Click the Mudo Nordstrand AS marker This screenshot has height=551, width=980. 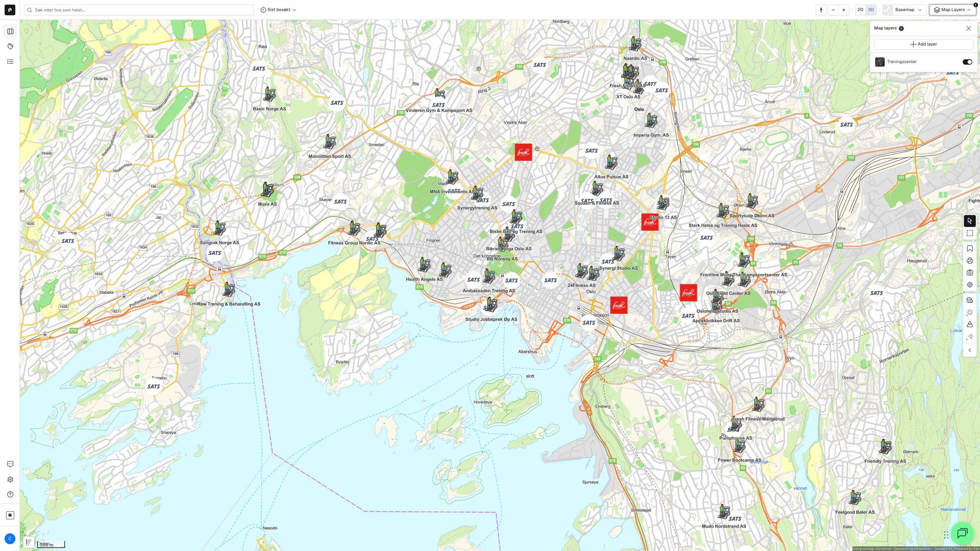click(x=724, y=512)
